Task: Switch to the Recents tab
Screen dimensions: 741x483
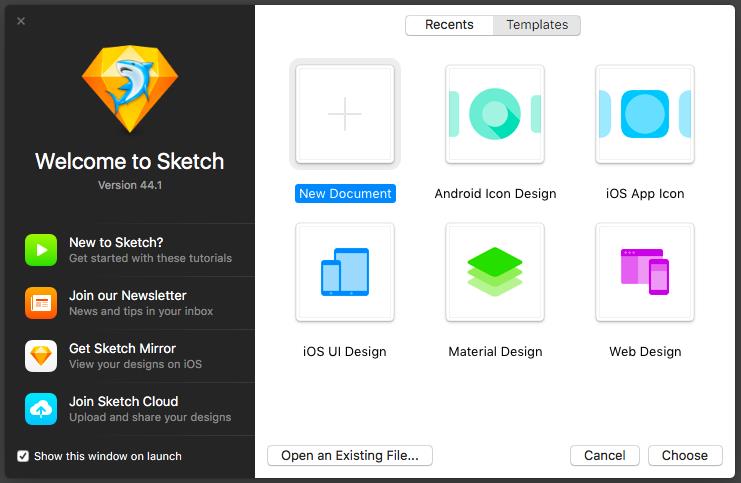Action: tap(449, 25)
